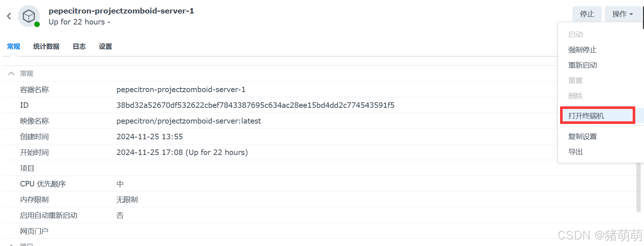Choose 强制停止 from the menu

point(582,50)
